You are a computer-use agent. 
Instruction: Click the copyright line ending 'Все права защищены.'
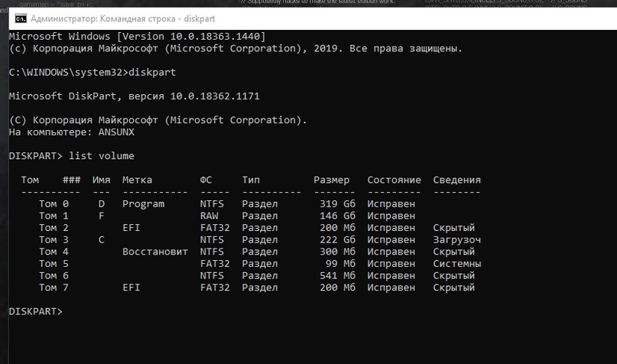[235, 48]
